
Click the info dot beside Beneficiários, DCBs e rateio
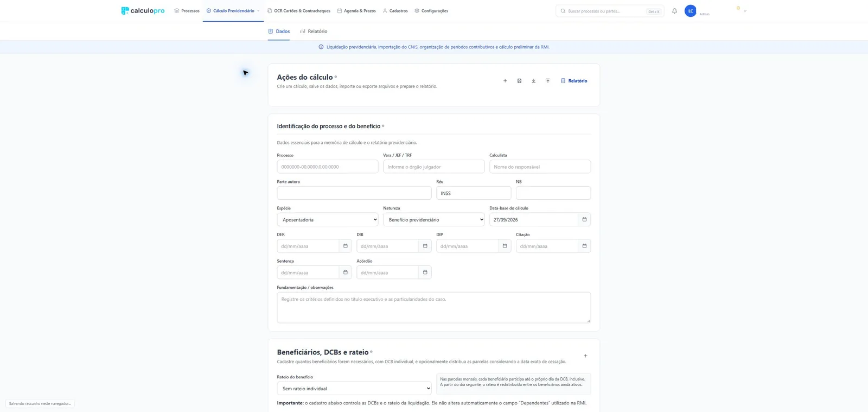[371, 352]
